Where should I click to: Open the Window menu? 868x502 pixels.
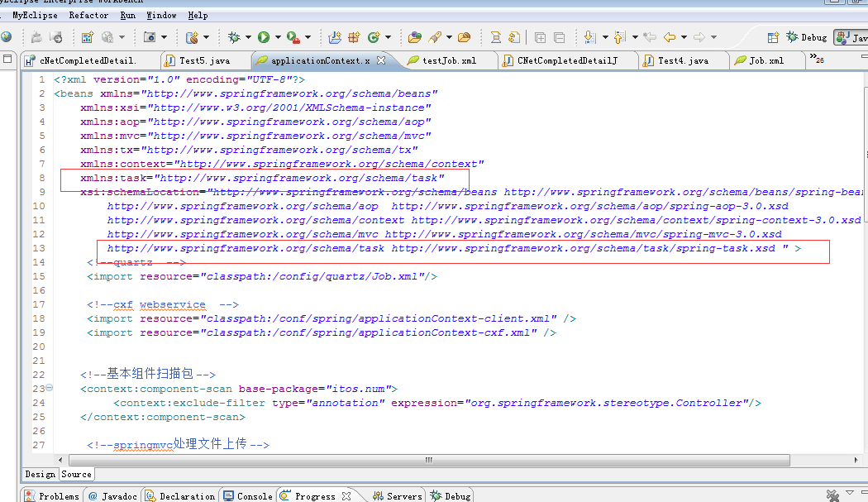point(161,15)
